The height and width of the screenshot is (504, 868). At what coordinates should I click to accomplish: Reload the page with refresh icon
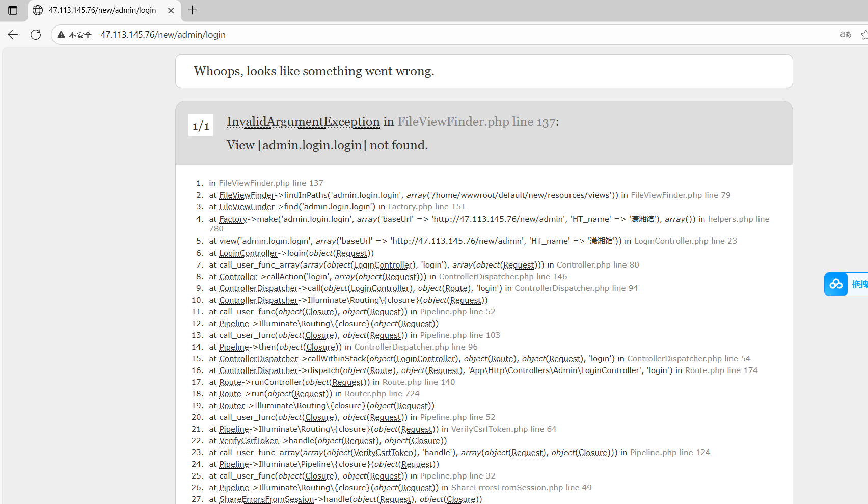pyautogui.click(x=36, y=35)
